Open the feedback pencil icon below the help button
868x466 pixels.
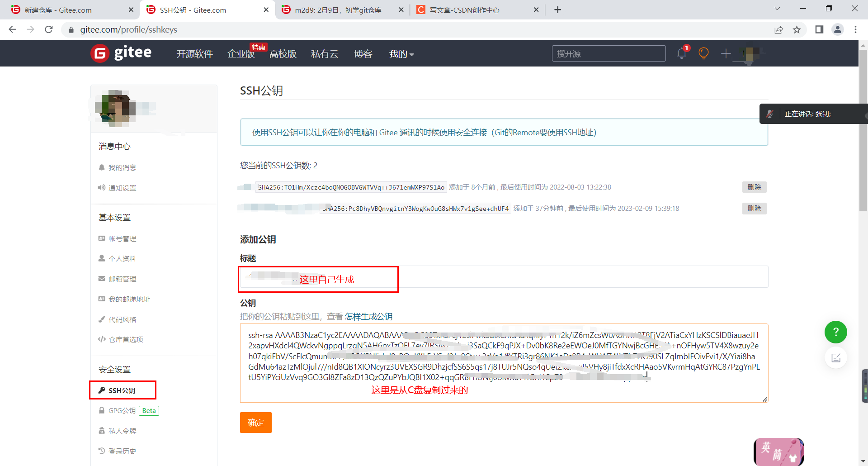835,357
